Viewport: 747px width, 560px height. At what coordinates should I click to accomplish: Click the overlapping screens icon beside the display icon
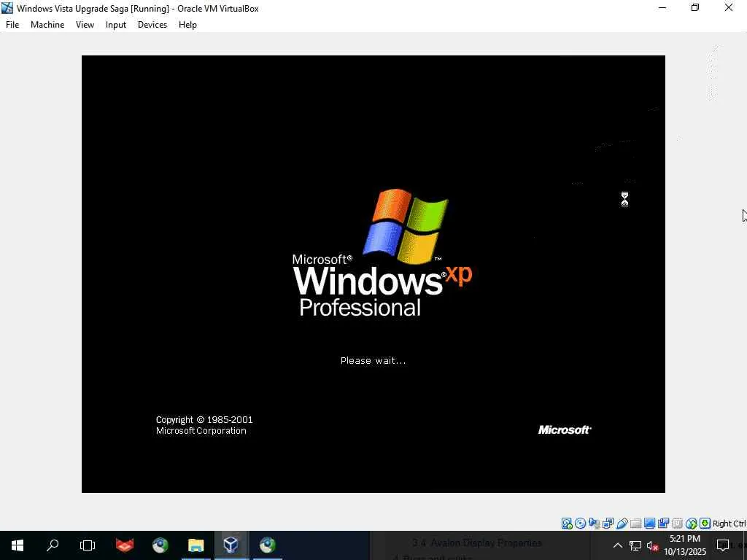pyautogui.click(x=663, y=524)
